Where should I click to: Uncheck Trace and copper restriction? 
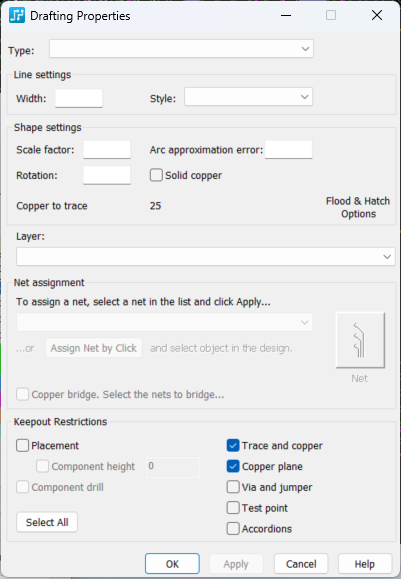[x=233, y=445]
